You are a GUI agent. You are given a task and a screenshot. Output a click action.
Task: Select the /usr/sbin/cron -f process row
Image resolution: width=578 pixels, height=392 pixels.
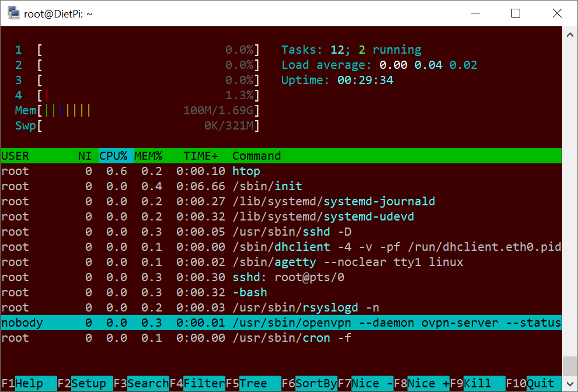pyautogui.click(x=281, y=338)
